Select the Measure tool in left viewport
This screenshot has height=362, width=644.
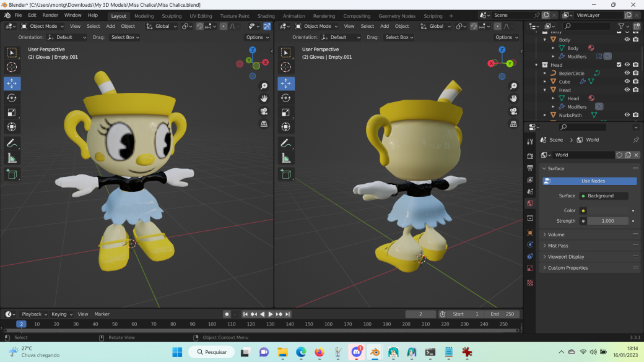12,158
